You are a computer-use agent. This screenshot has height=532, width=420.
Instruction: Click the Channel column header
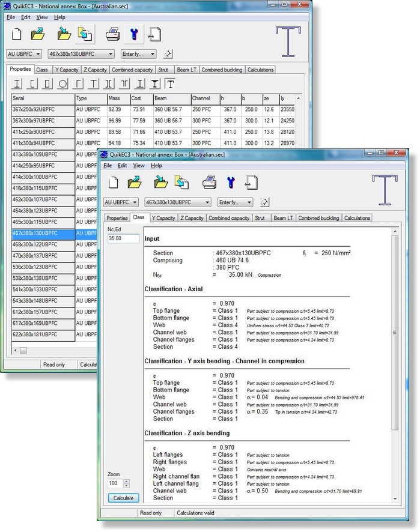[205, 98]
